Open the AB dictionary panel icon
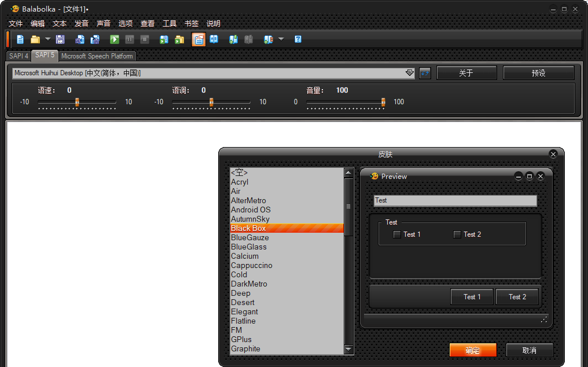Image resolution: width=588 pixels, height=367 pixels. (214, 39)
